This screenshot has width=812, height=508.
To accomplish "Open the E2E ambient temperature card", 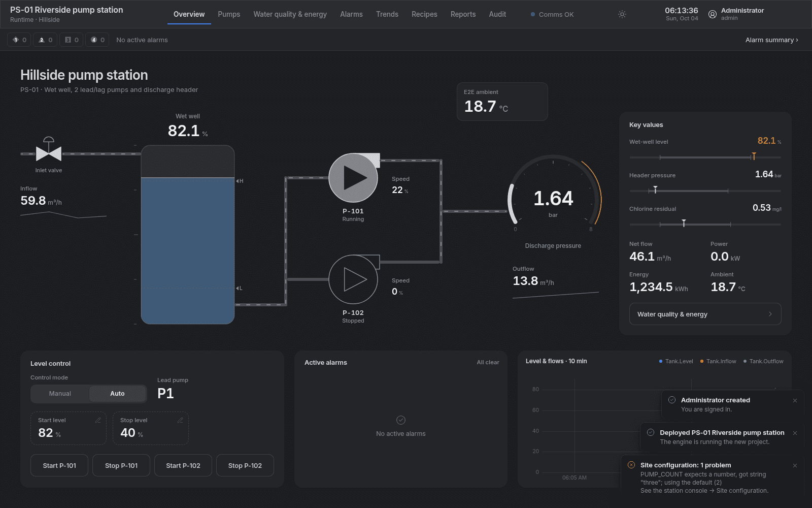I will click(x=502, y=102).
